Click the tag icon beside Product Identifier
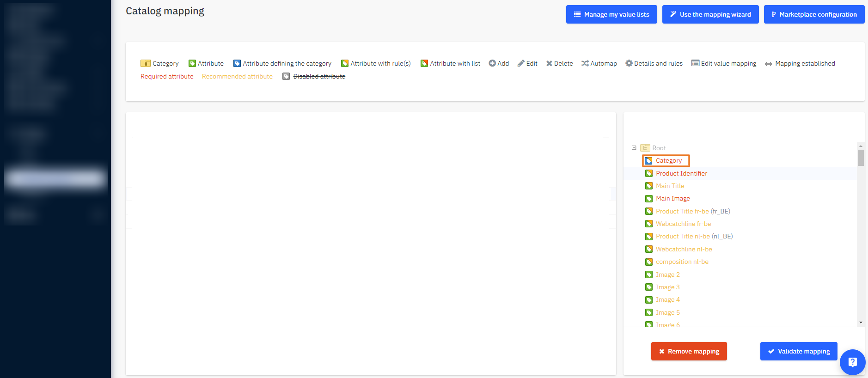This screenshot has height=378, width=868. tap(649, 173)
